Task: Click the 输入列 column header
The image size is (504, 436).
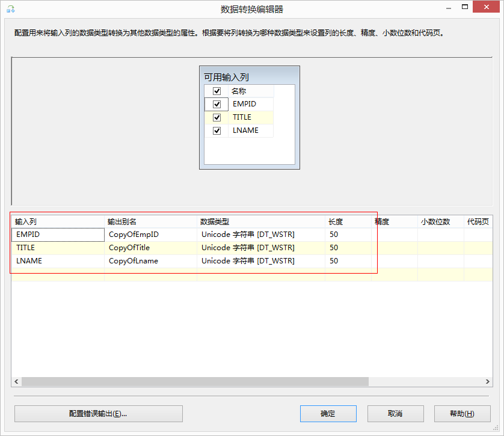Action: click(x=58, y=222)
